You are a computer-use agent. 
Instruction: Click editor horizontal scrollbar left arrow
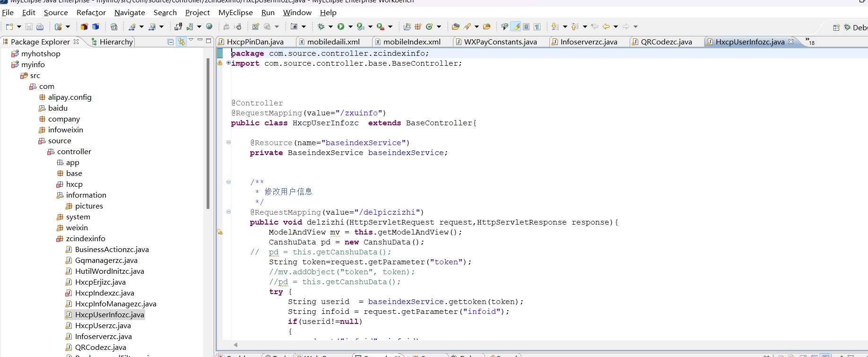tap(236, 345)
